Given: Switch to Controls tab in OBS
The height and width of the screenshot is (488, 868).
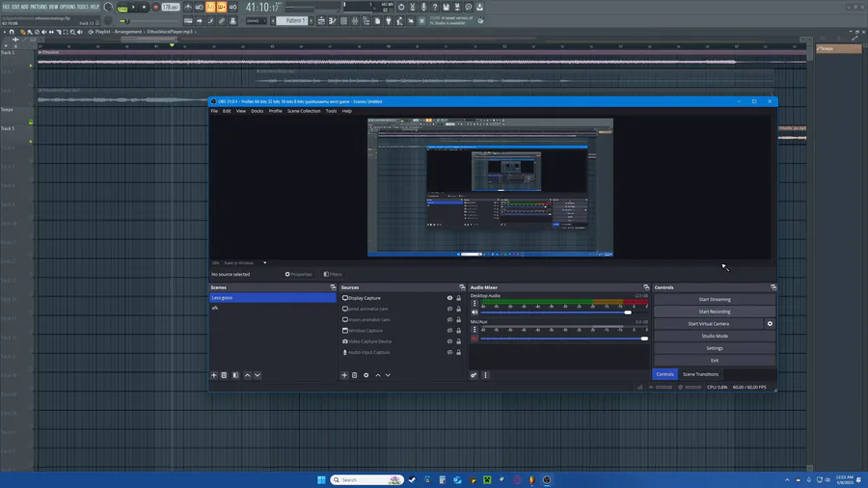Looking at the screenshot, I should (x=665, y=374).
